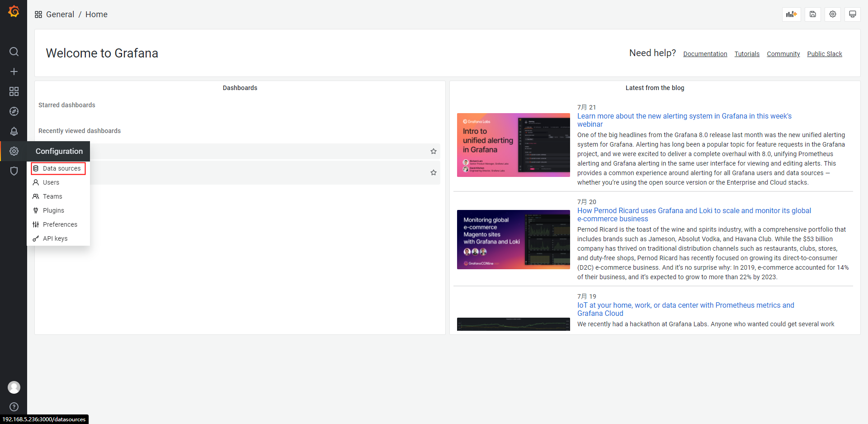Click the Home breadcrumb
868x424 pixels.
click(96, 14)
